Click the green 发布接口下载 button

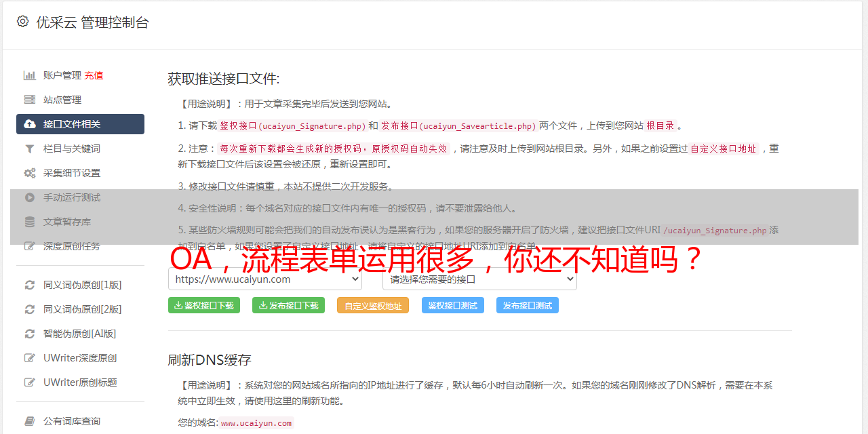[289, 305]
